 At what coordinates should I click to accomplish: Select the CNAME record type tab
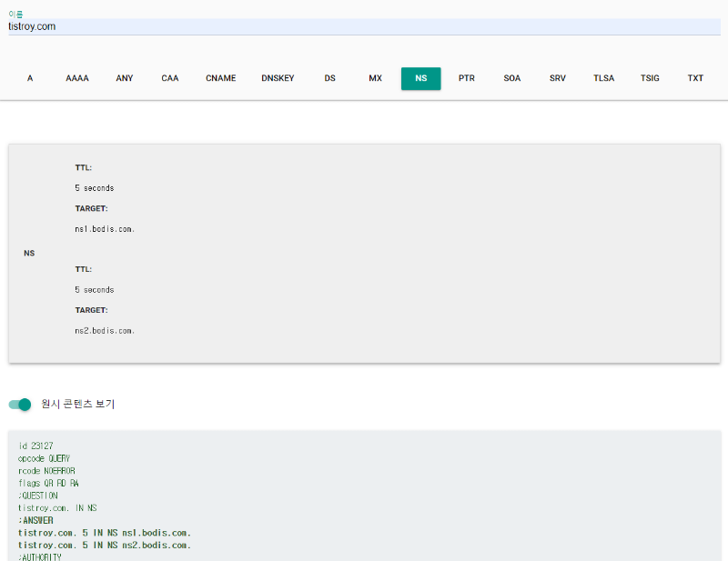pyautogui.click(x=220, y=78)
